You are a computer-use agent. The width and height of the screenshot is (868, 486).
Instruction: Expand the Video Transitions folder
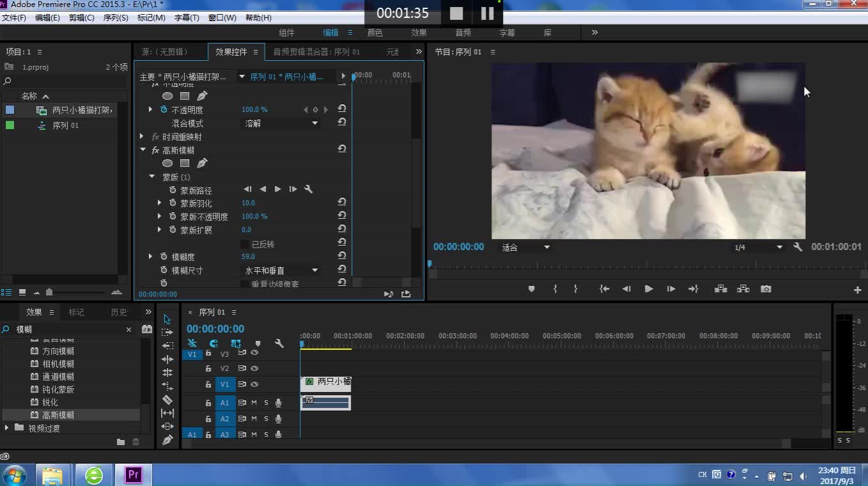click(7, 428)
